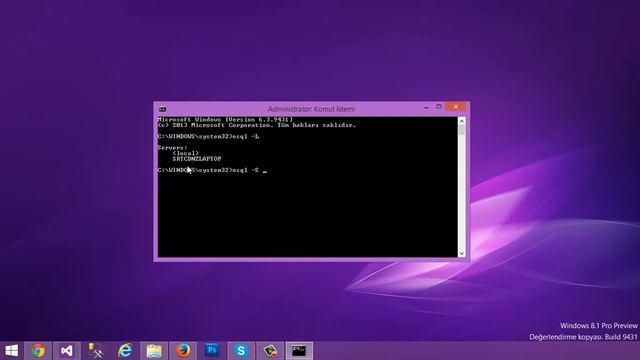Open the Windows Start button
Screen dimensions: 640x360
tap(11, 351)
